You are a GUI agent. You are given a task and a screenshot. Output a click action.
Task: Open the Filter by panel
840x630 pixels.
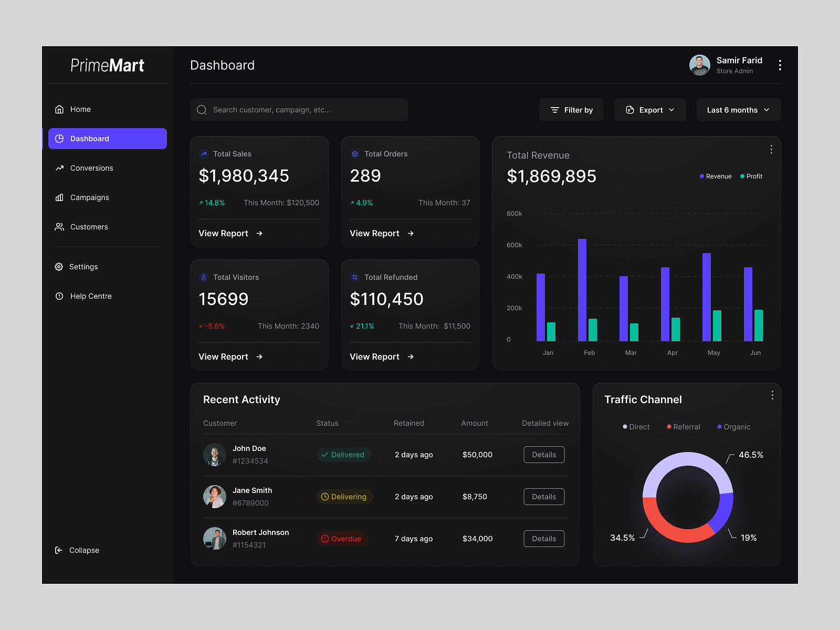571,110
